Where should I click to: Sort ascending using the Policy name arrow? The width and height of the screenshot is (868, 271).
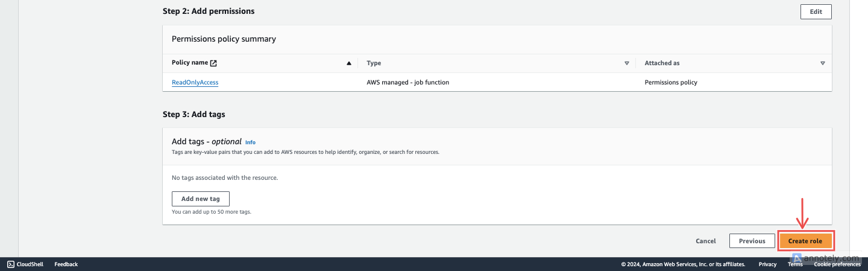tap(348, 63)
